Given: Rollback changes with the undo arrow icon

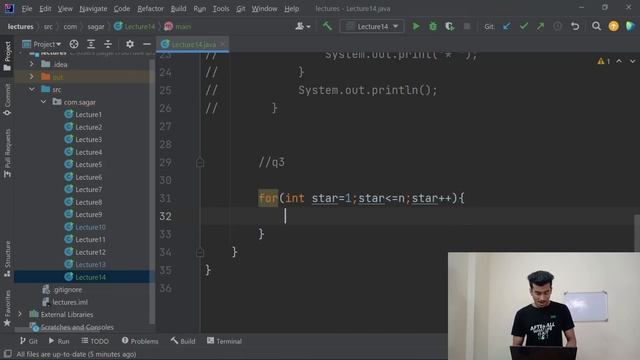Looking at the screenshot, I should tap(575, 27).
